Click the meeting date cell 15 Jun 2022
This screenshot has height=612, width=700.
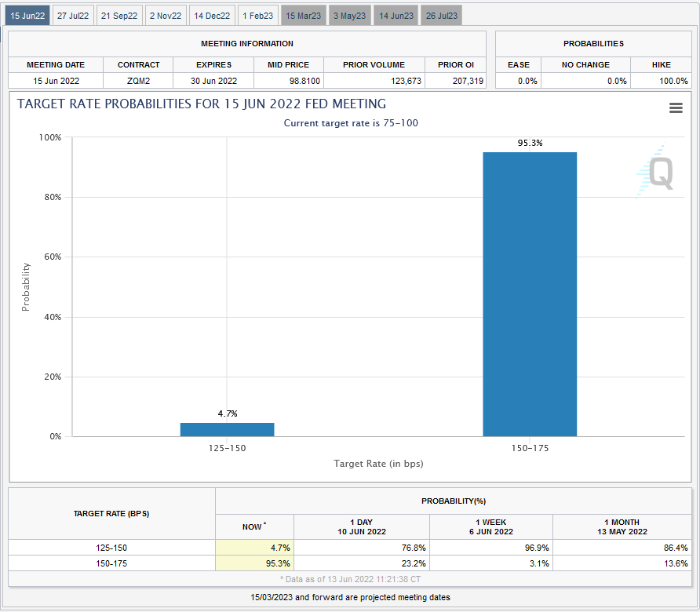(57, 81)
